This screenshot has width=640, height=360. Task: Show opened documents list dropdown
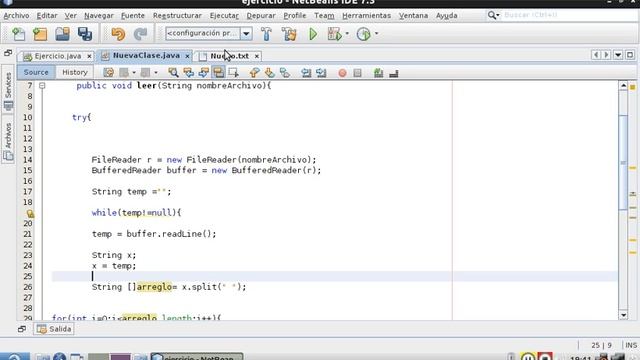618,55
